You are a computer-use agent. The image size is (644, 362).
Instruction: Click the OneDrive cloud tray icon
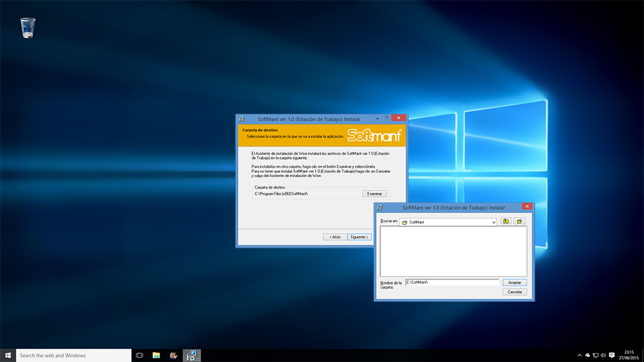tap(587, 355)
